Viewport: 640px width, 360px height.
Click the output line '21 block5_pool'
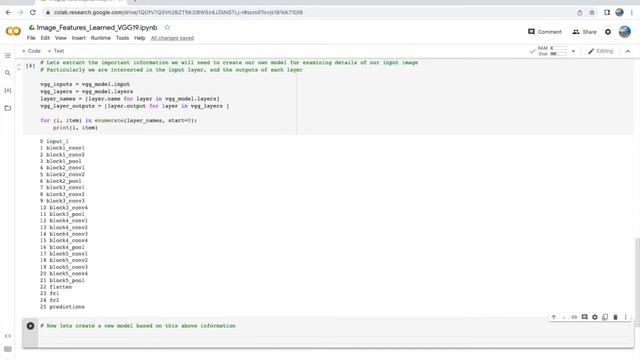tap(62, 280)
